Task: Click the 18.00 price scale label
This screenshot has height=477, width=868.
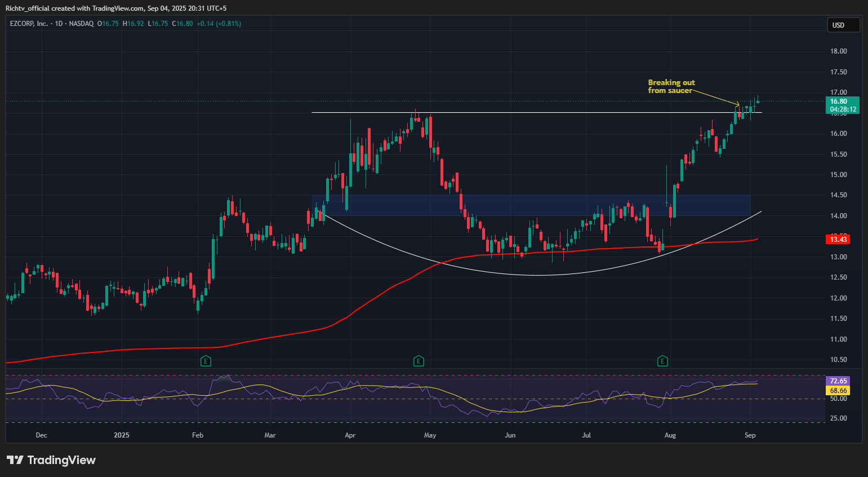Action: 839,51
